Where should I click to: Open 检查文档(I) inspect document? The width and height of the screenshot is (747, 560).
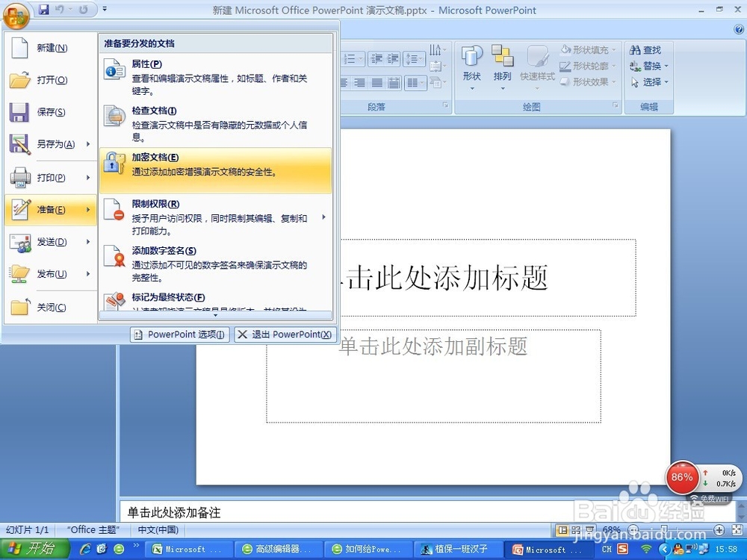tap(215, 123)
